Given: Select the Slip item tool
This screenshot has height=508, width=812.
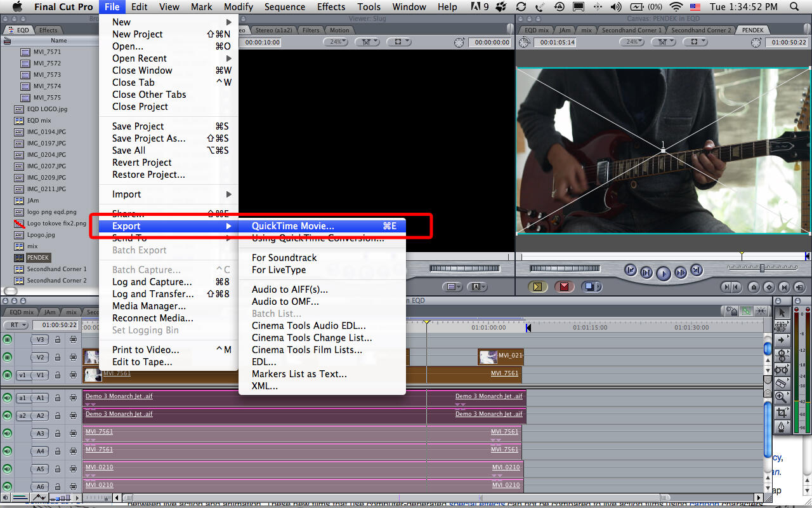Looking at the screenshot, I should tap(782, 369).
